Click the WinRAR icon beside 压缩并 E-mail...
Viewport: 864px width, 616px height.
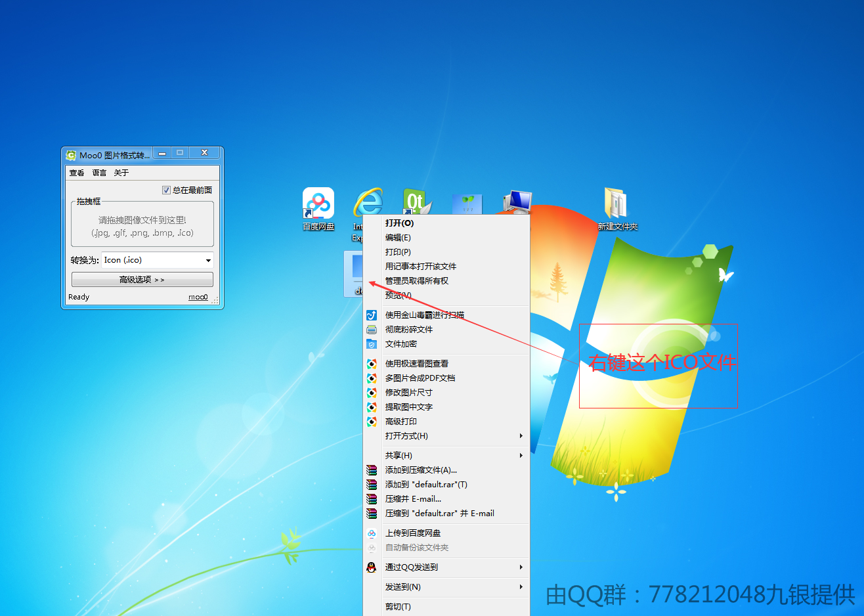372,499
